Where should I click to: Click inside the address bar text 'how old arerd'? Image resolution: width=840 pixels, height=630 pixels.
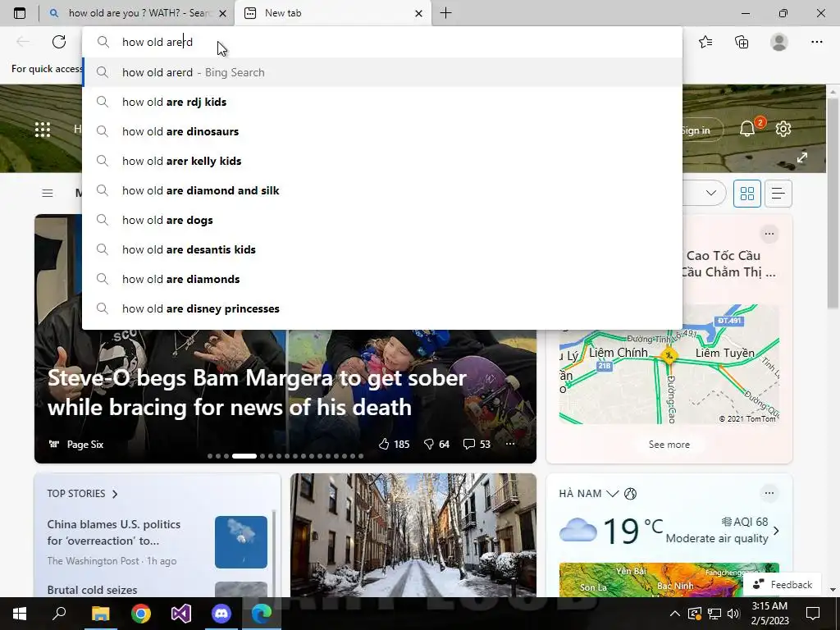(x=157, y=42)
